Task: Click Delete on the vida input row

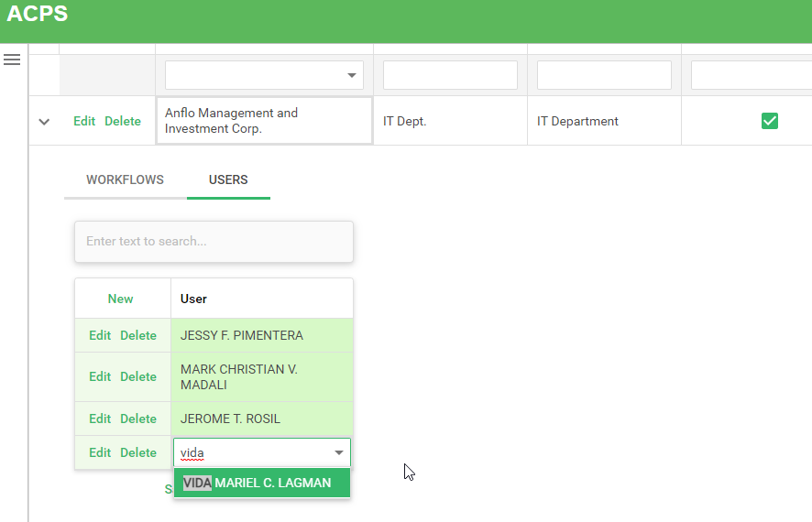Action: (x=138, y=452)
